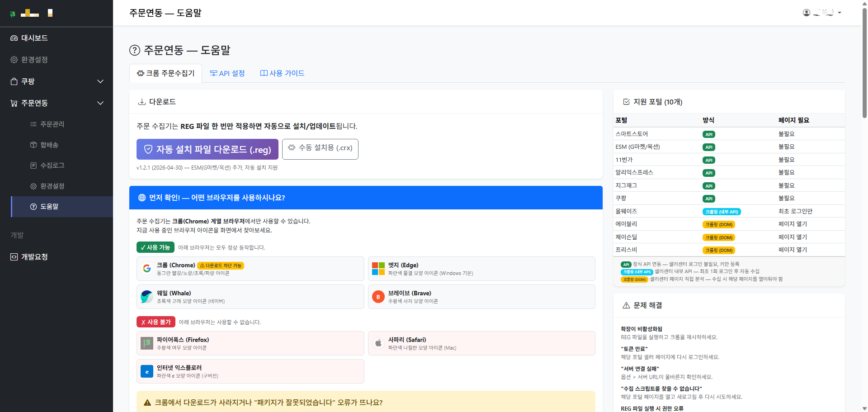The image size is (868, 412).
Task: Select the 도움말 submenu item
Action: click(x=62, y=207)
